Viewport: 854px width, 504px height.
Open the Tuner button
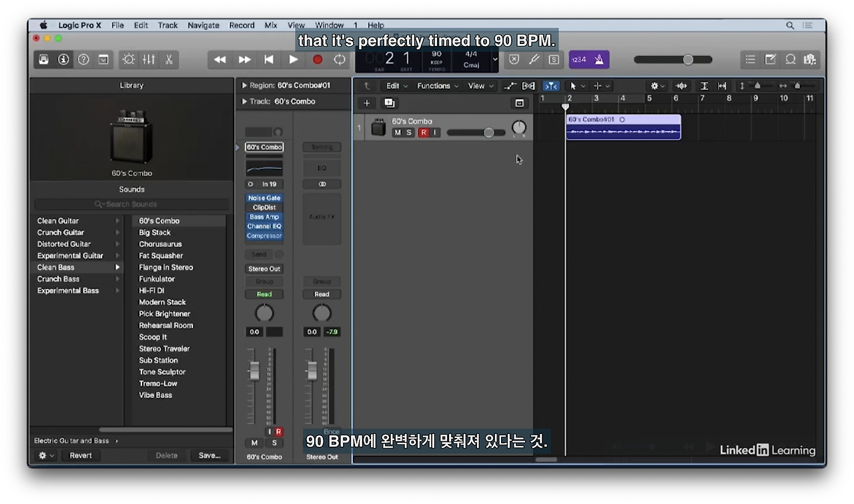[x=534, y=59]
